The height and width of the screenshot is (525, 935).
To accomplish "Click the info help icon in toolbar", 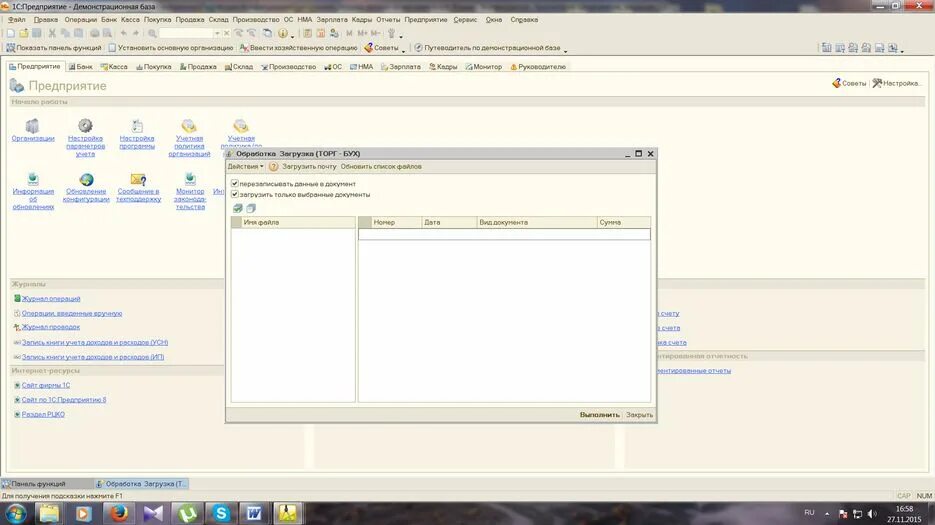I will [283, 33].
